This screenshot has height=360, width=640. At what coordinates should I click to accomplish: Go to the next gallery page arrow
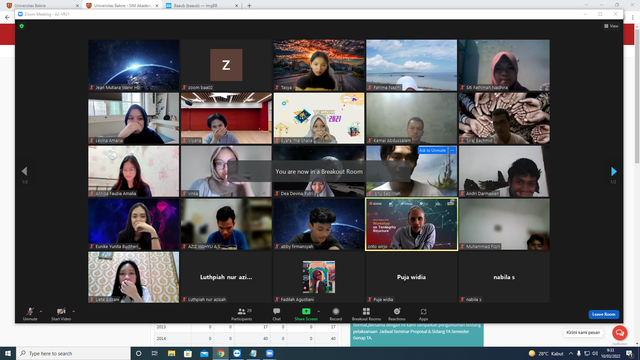tap(613, 171)
